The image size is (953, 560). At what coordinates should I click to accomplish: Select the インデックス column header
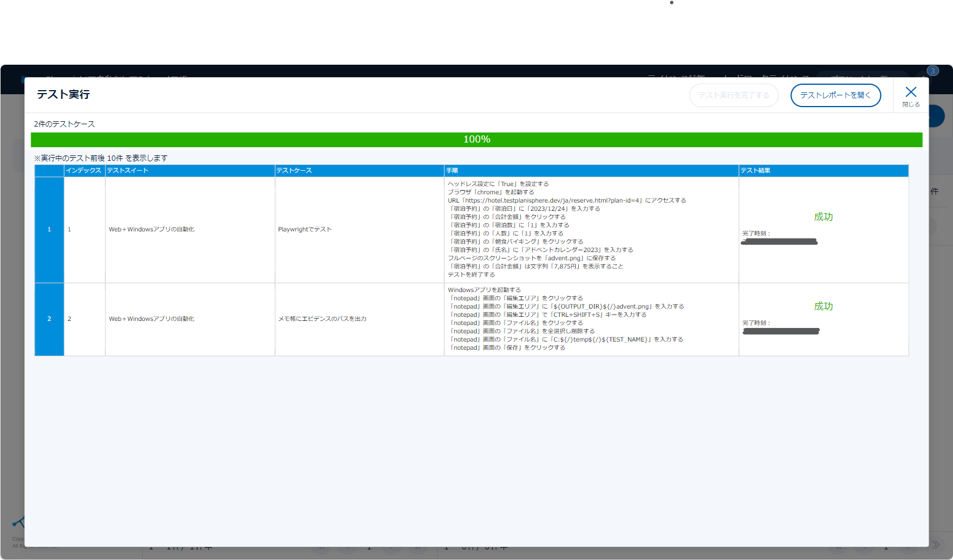(84, 171)
